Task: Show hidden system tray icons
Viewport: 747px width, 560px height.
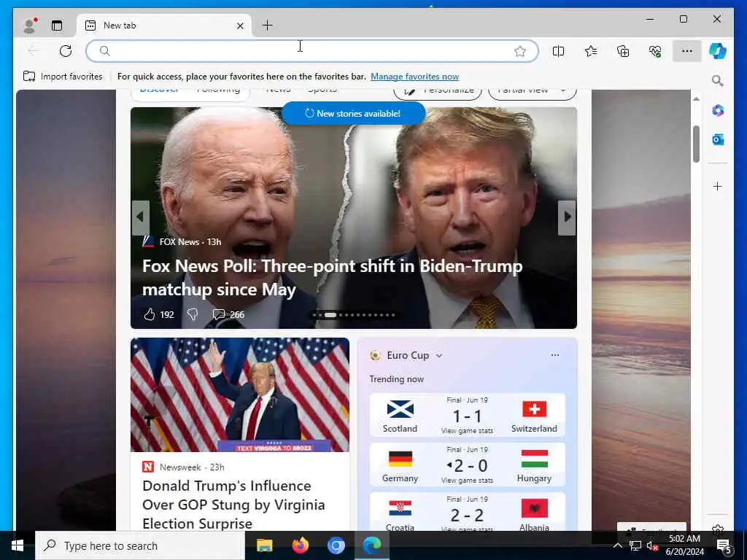Action: [617, 545]
